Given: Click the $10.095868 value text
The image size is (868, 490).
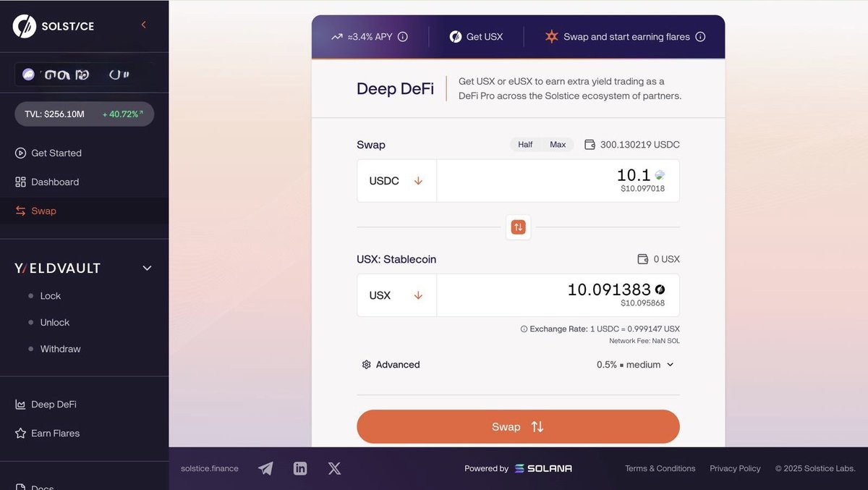Looking at the screenshot, I should click(x=643, y=303).
